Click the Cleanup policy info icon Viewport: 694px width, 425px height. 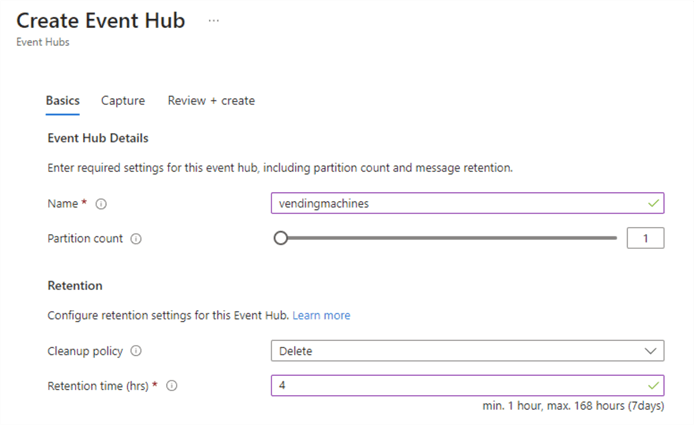(x=136, y=351)
